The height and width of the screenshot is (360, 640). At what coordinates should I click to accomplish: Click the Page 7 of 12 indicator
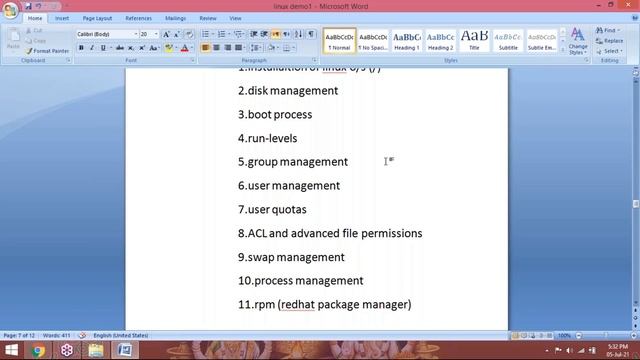(x=19, y=336)
